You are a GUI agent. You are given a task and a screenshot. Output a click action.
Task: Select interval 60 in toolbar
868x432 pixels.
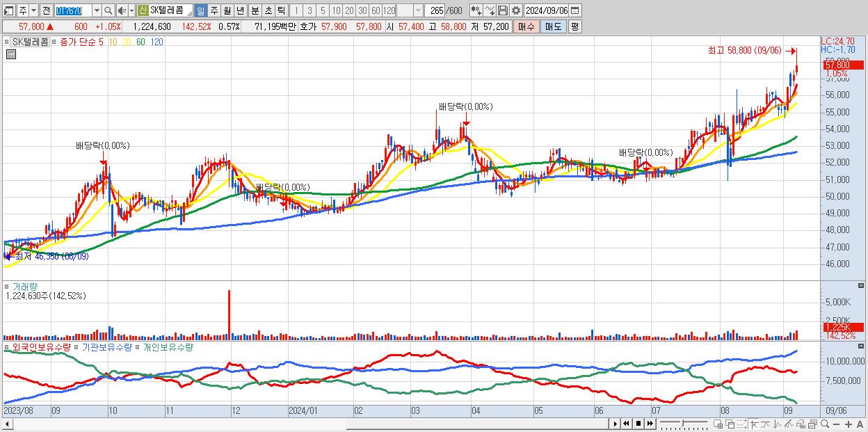click(x=376, y=11)
